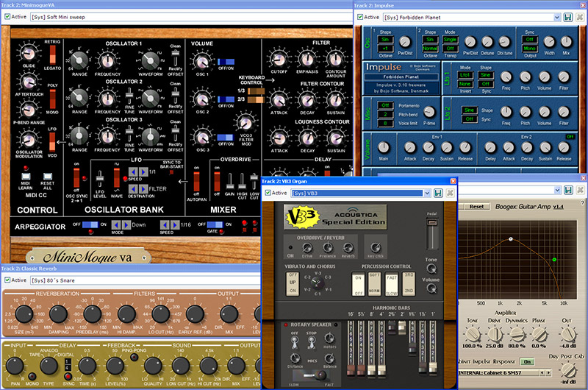588x390 pixels.
Task: Open the VB3 preset dropdown arrow
Action: pos(427,193)
